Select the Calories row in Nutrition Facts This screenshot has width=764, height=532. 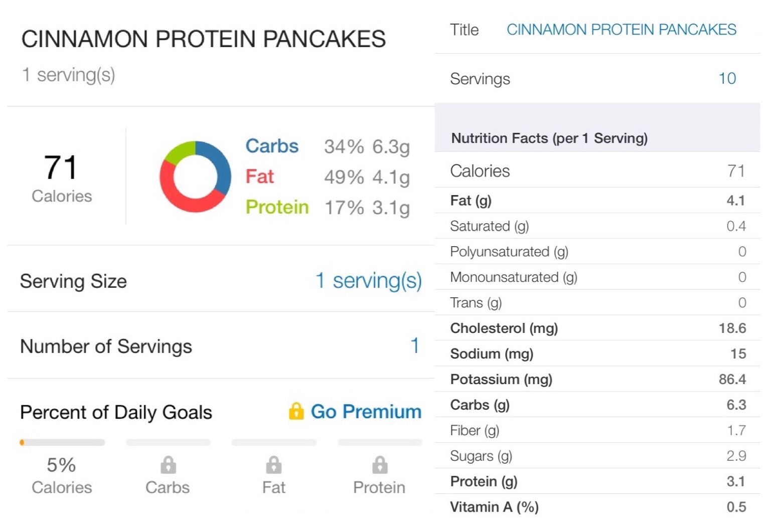click(x=597, y=171)
